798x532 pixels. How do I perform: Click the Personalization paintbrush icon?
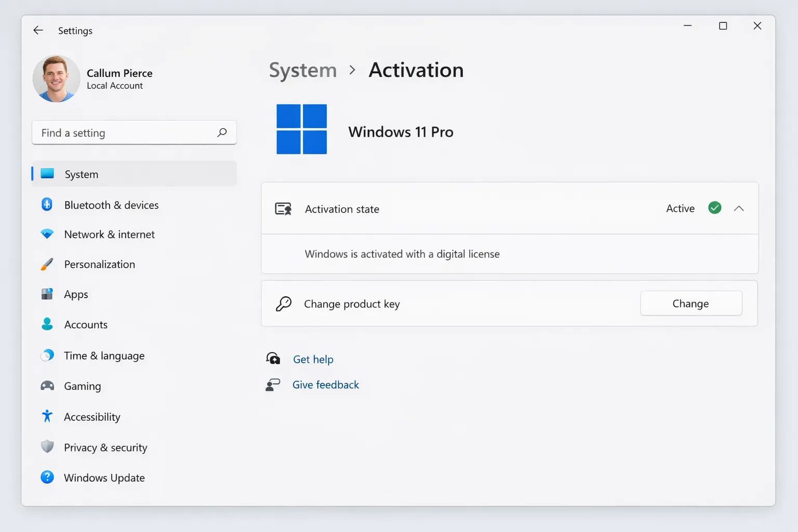point(47,264)
